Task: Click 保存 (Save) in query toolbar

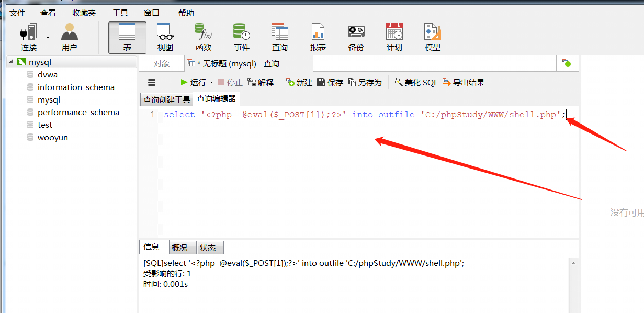Action: [x=330, y=82]
